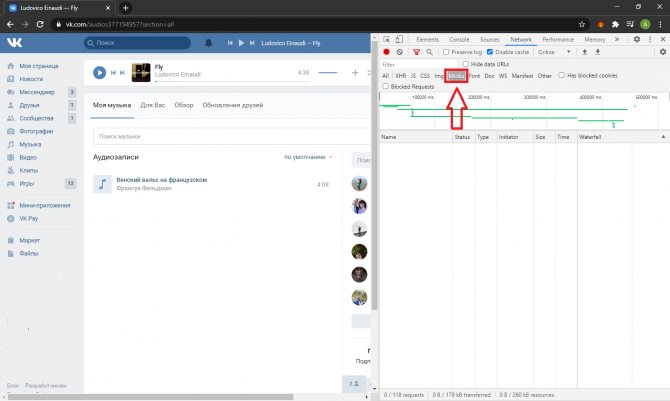670x401 pixels.
Task: Enable Preserve log checkbox
Action: [446, 52]
